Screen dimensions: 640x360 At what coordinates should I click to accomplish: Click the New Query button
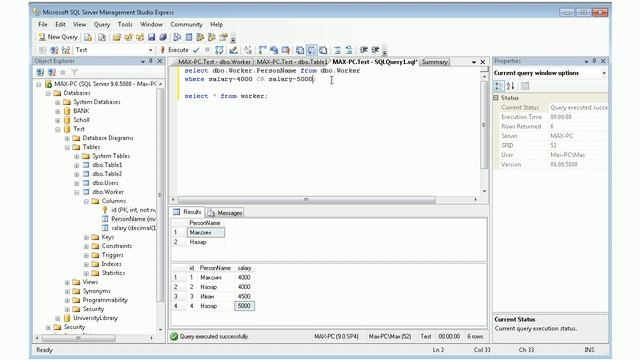(x=58, y=37)
